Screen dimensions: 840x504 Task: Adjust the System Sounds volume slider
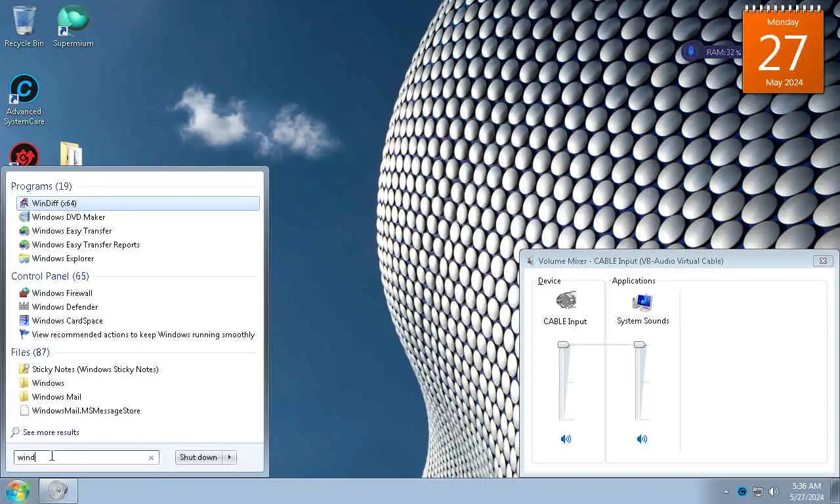[640, 345]
